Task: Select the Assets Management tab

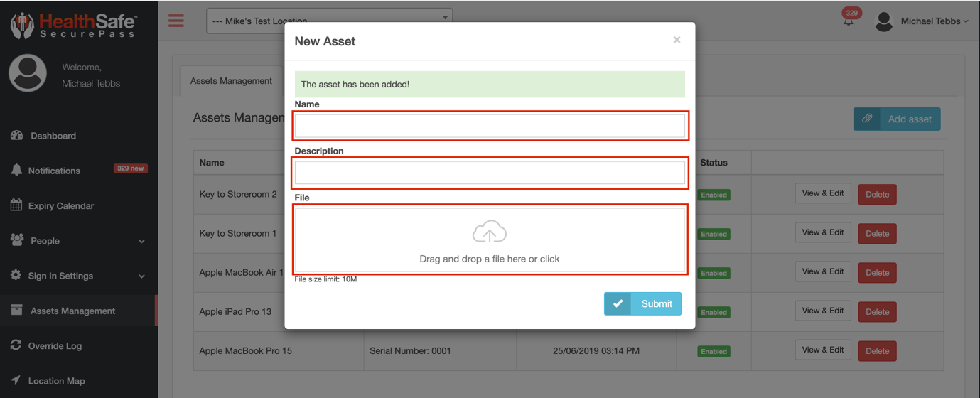Action: pyautogui.click(x=231, y=81)
